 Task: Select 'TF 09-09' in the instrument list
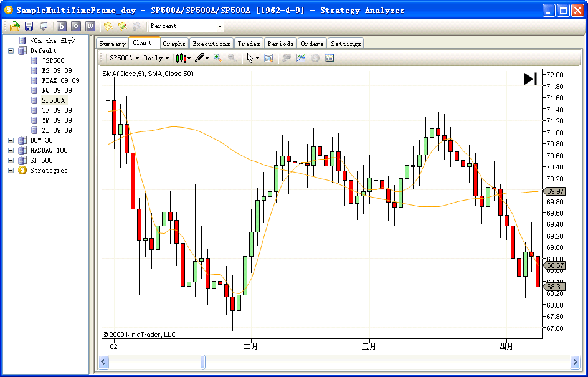coord(57,110)
